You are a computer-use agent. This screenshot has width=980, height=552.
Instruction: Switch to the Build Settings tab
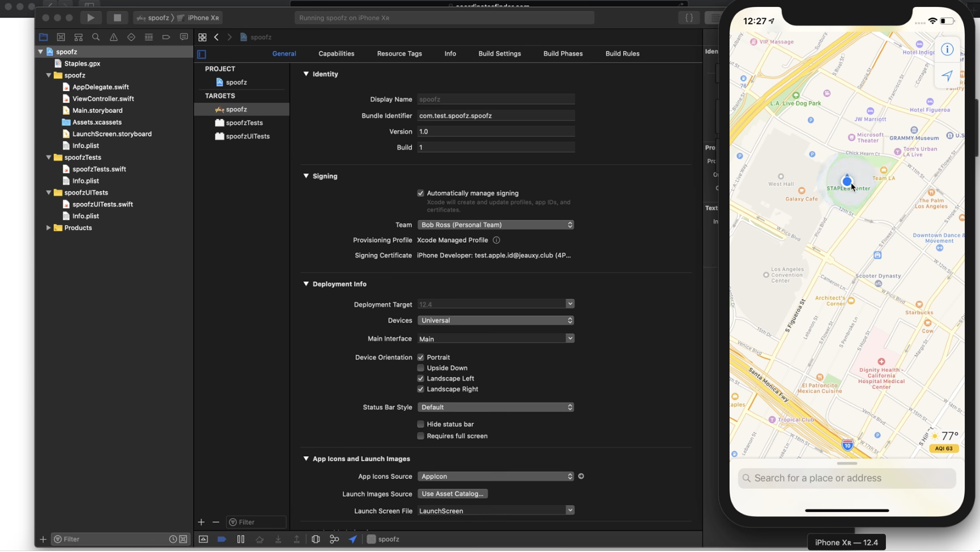(x=499, y=54)
